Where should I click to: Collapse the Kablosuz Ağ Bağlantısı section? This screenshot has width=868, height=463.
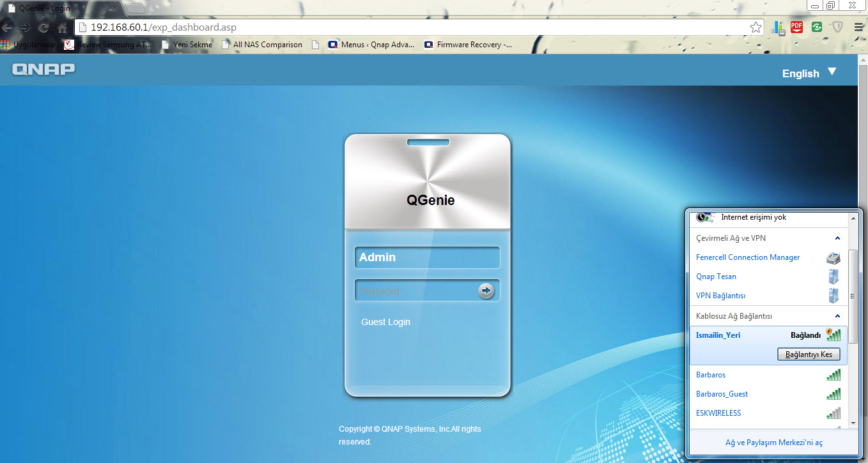coord(837,316)
